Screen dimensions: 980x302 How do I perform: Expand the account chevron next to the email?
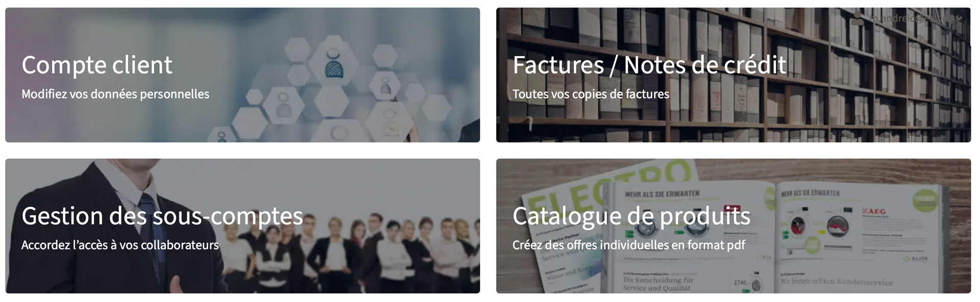point(960,18)
